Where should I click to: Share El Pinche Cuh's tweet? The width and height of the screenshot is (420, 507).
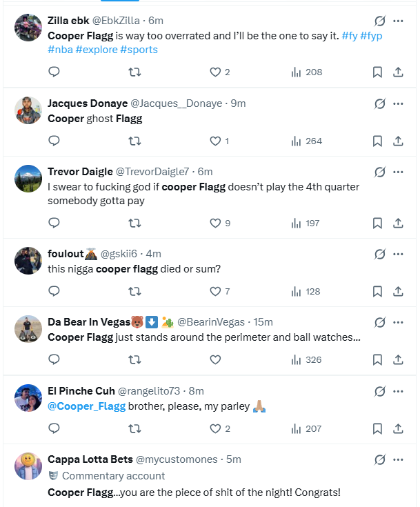398,428
